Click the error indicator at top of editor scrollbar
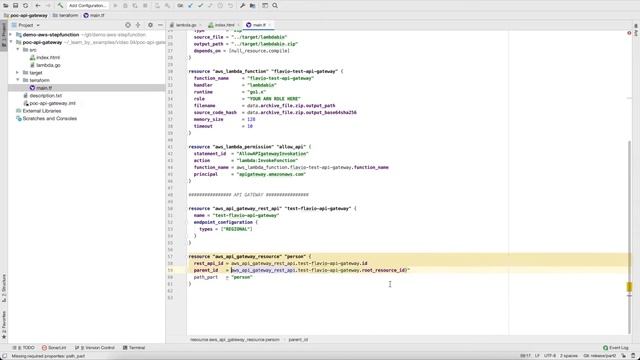The image size is (640, 360). pyautogui.click(x=629, y=33)
